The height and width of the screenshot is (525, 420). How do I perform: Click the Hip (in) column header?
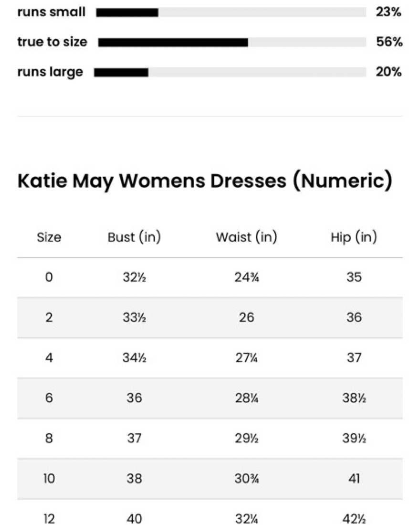pyautogui.click(x=354, y=237)
